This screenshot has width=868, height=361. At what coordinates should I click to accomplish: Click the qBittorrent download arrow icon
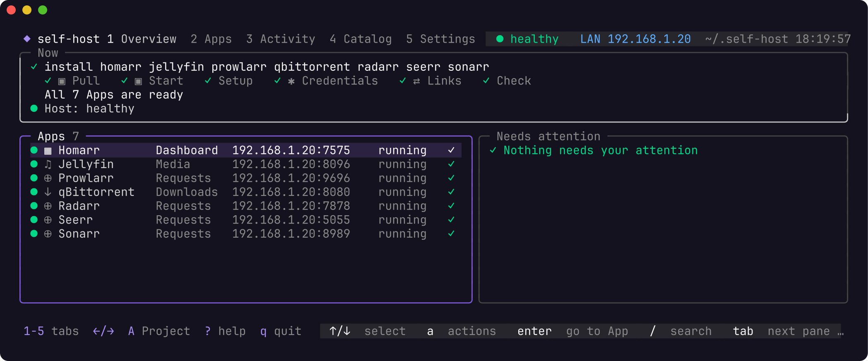pyautogui.click(x=48, y=192)
